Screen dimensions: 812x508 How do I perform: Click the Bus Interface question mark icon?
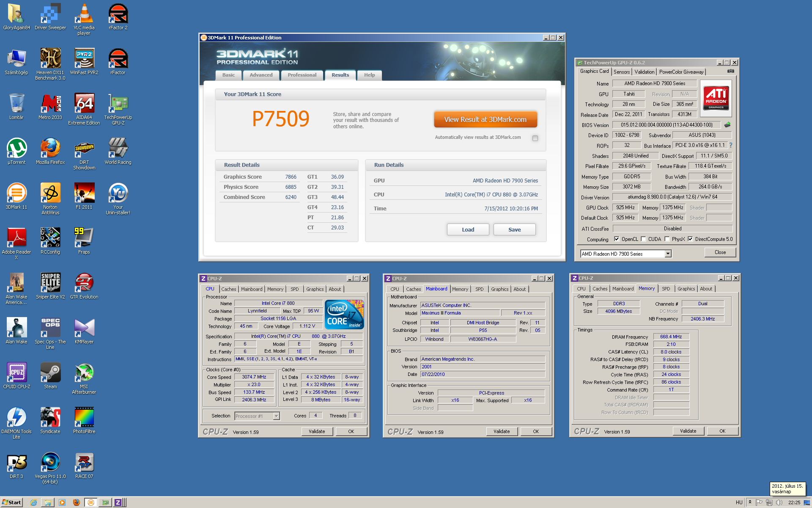pos(731,145)
